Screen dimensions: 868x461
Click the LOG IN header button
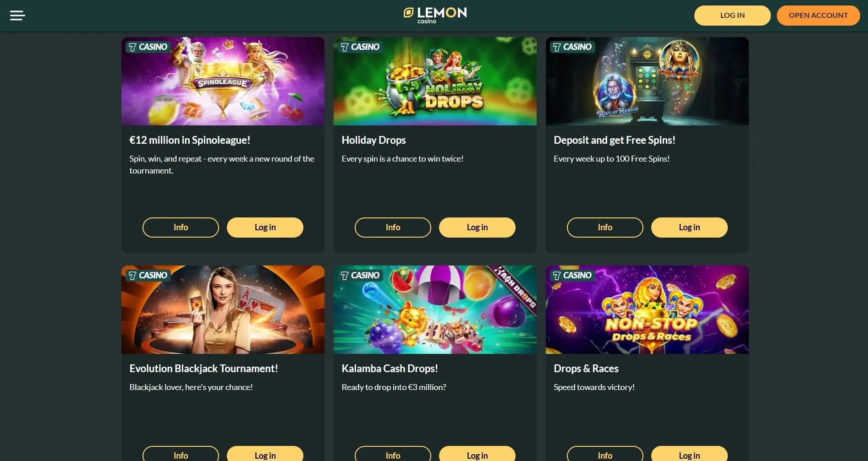click(732, 16)
